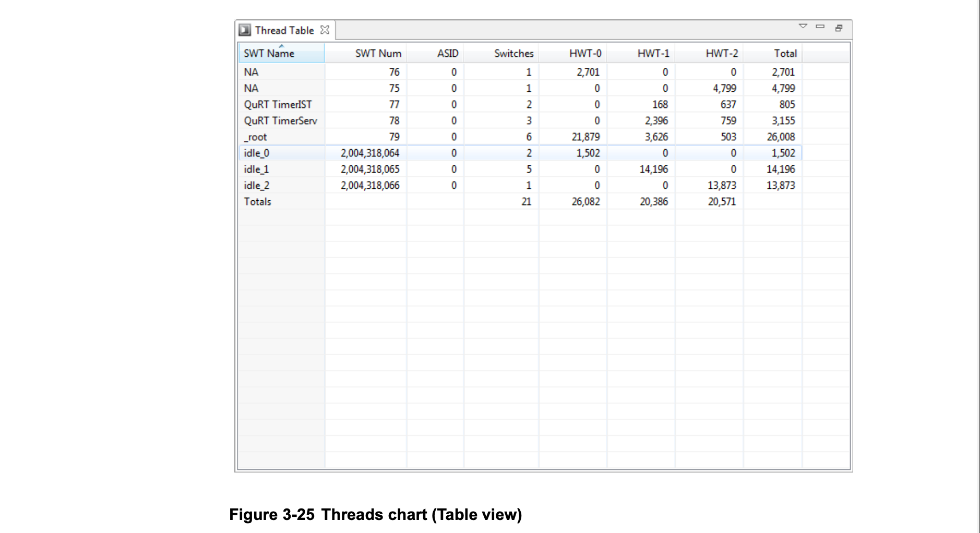Click the HWT-2 value 503
Image resolution: width=980 pixels, height=533 pixels.
(728, 137)
